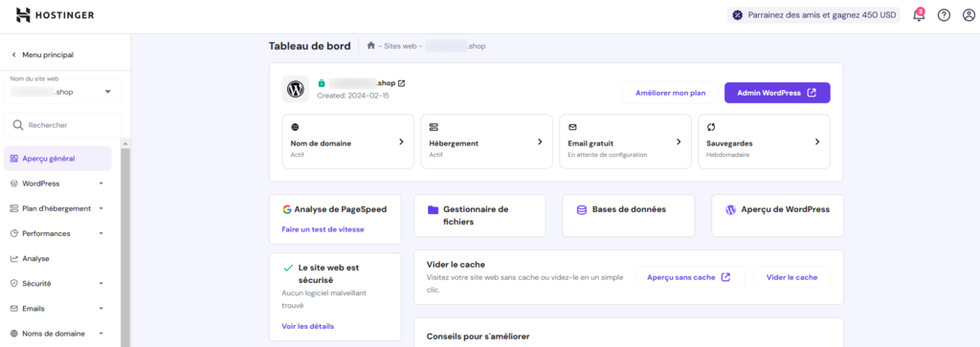The height and width of the screenshot is (347, 980).
Task: Click the Hebdomadaire backup status text
Action: [x=728, y=155]
